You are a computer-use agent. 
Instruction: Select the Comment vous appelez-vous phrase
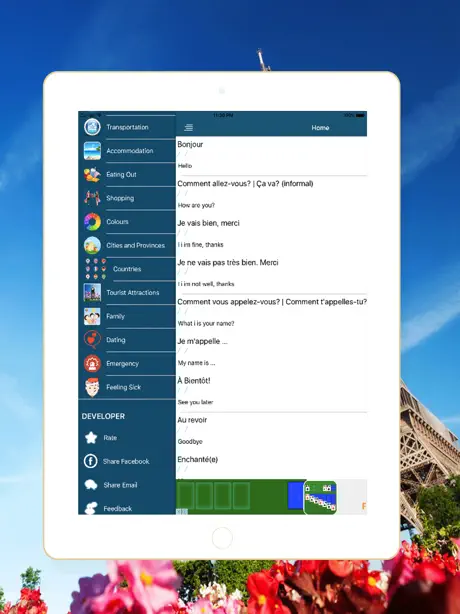272,302
